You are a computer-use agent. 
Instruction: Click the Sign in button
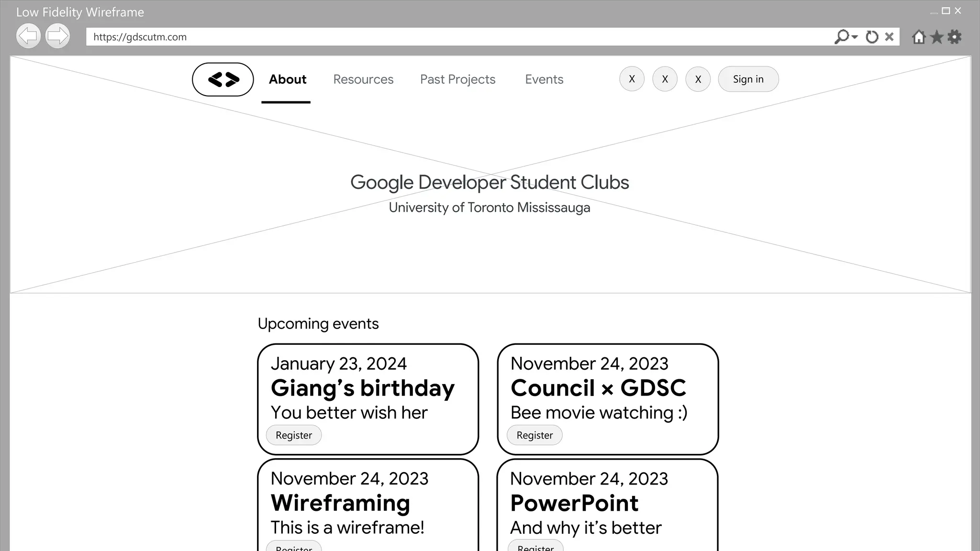[748, 79]
